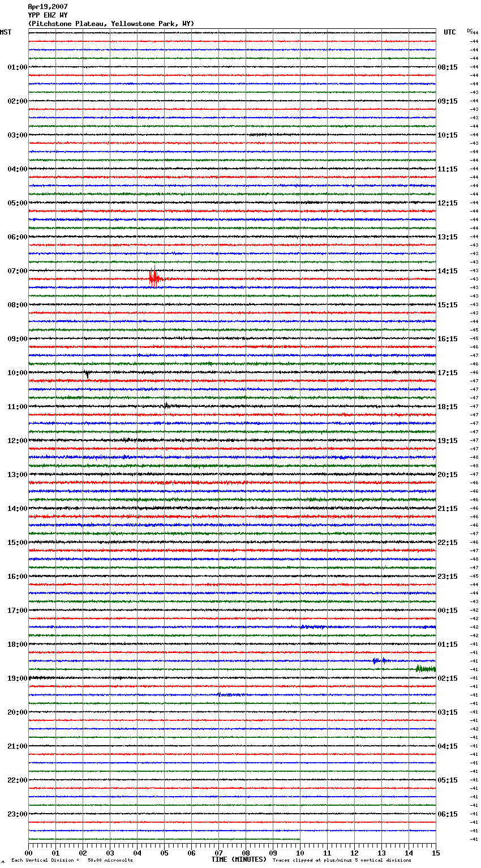Pick the 23:15 UTC time label

click(x=448, y=577)
